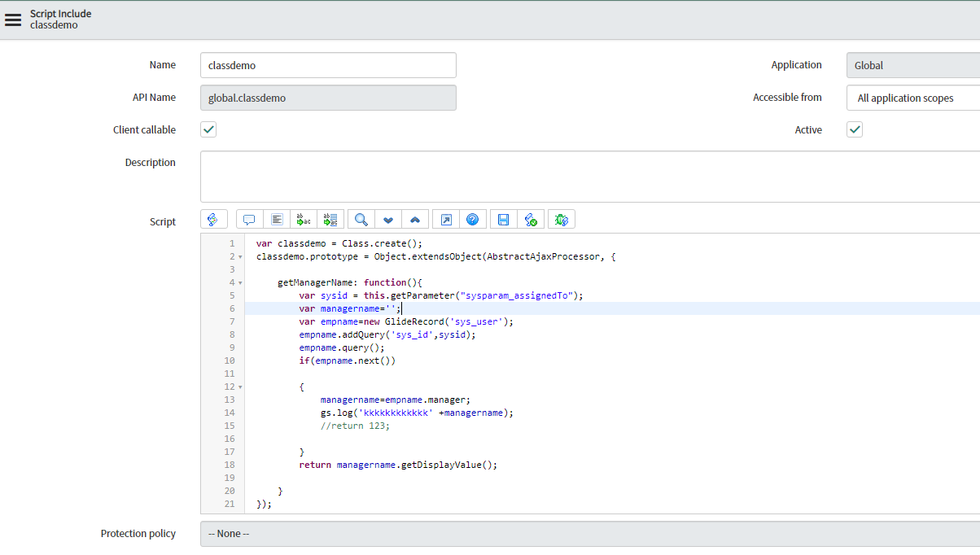Collapse line 2 code fold marker
The height and width of the screenshot is (555, 980).
[x=238, y=256]
